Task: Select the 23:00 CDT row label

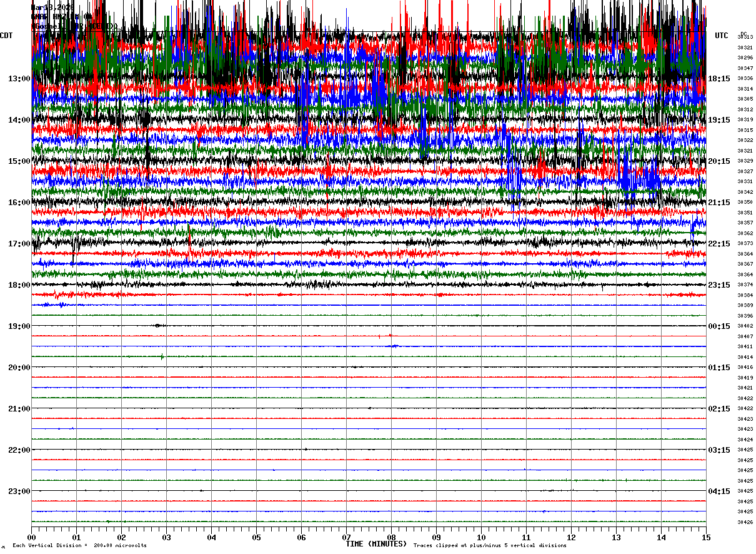Action: tap(19, 491)
